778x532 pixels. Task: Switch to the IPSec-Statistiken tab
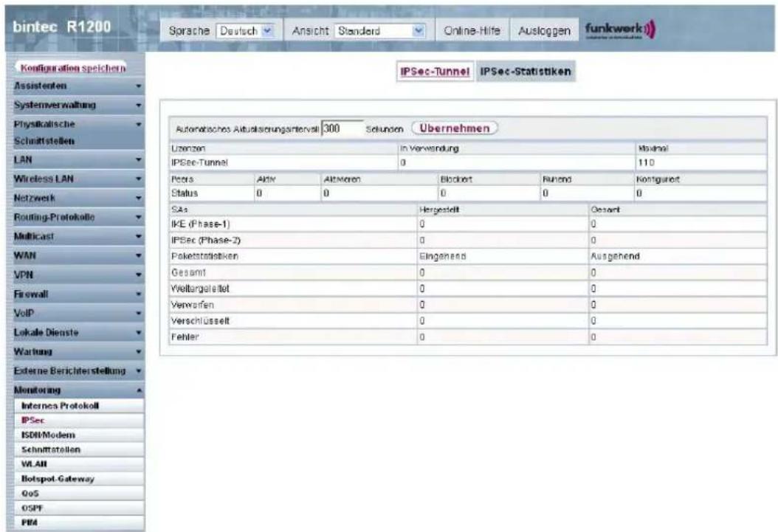526,72
